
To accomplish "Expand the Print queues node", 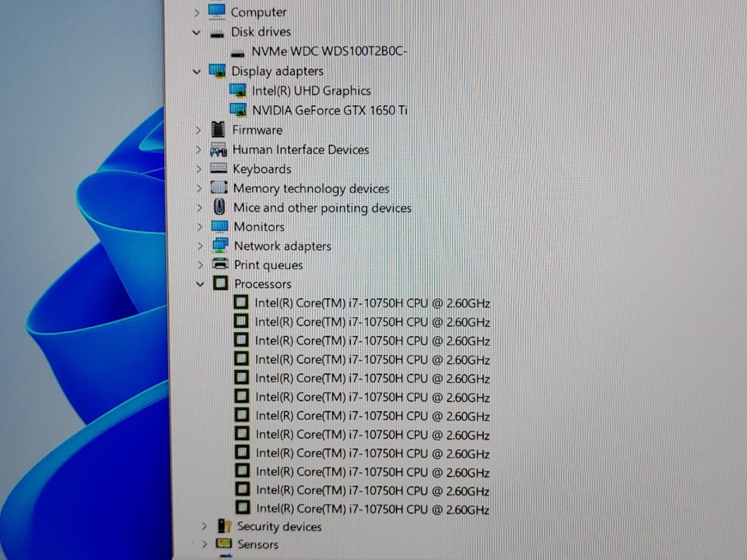I will tap(201, 265).
